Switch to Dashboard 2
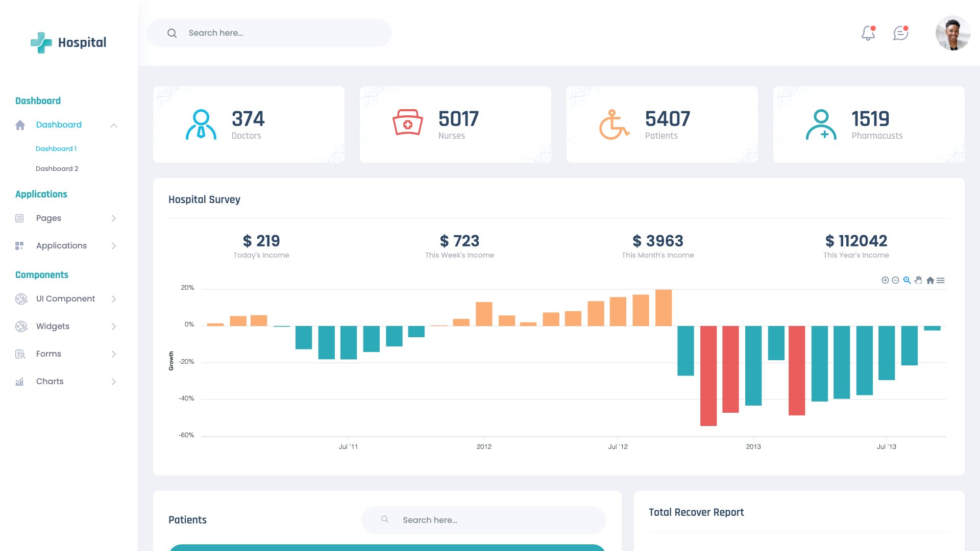Screen dimensions: 980x551 pyautogui.click(x=57, y=168)
